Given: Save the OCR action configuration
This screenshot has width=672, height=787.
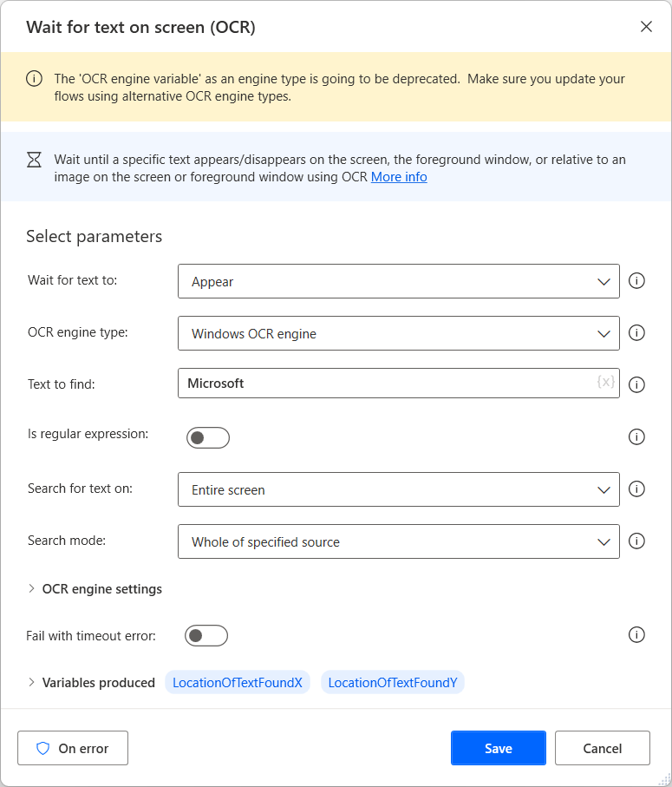Looking at the screenshot, I should (x=498, y=747).
